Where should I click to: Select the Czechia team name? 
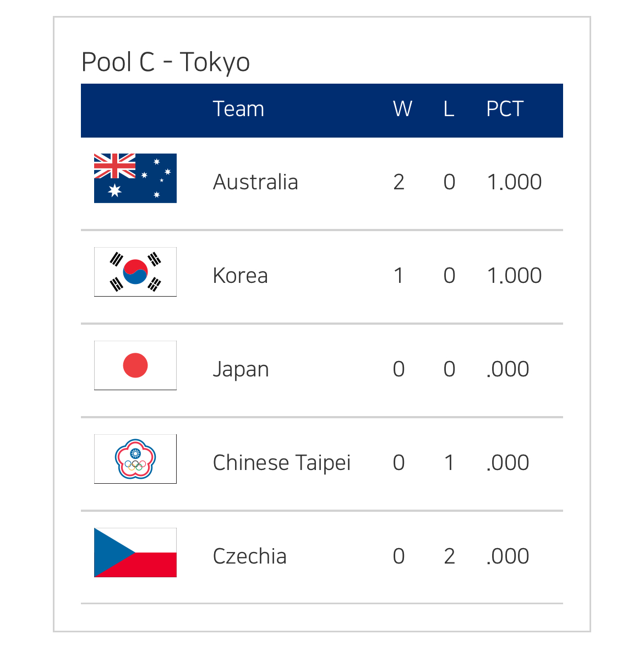[x=249, y=556]
